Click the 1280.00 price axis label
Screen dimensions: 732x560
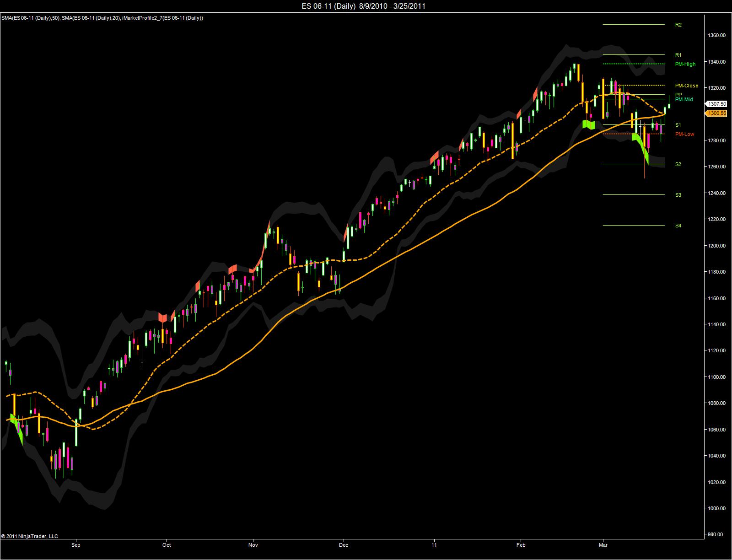(717, 140)
